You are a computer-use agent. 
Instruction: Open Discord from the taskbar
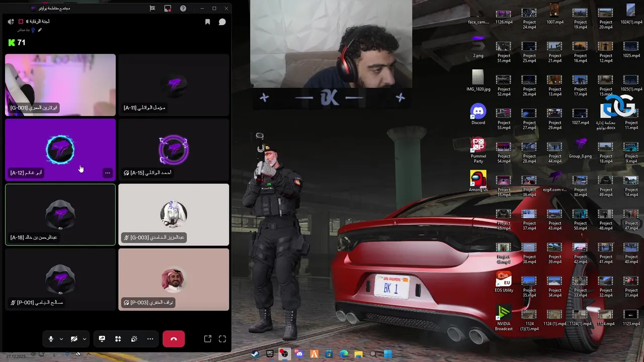(x=299, y=354)
